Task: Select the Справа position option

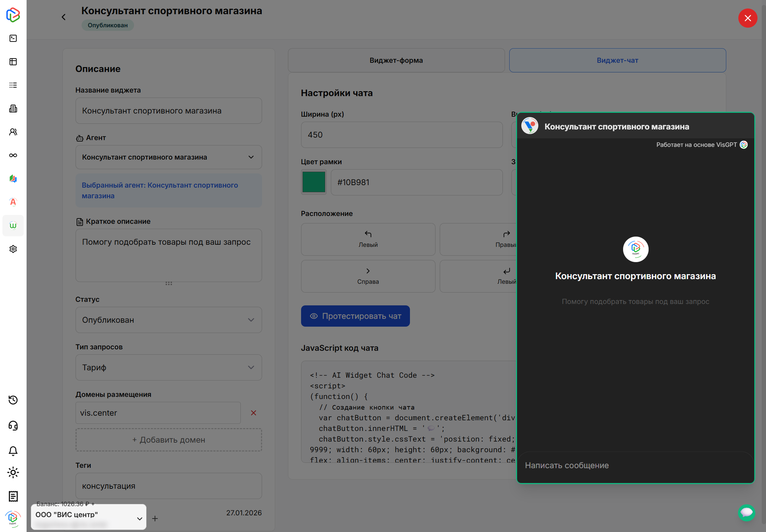Action: (368, 276)
